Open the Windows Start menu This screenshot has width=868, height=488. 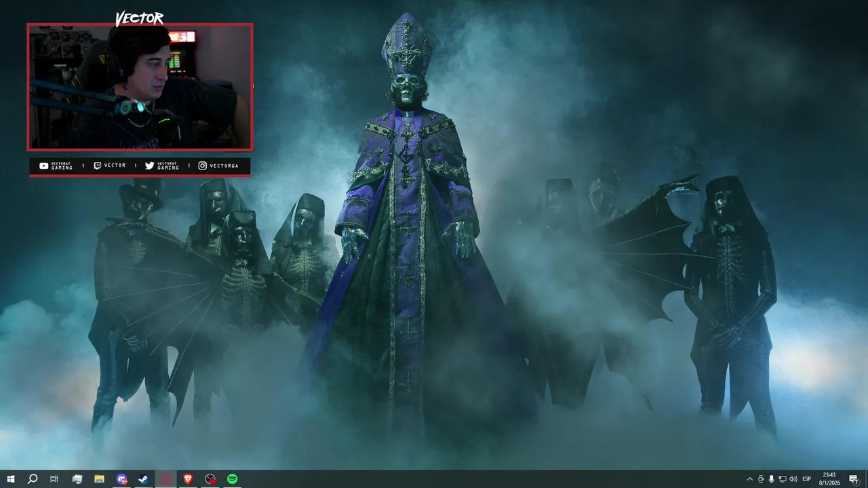[11, 479]
